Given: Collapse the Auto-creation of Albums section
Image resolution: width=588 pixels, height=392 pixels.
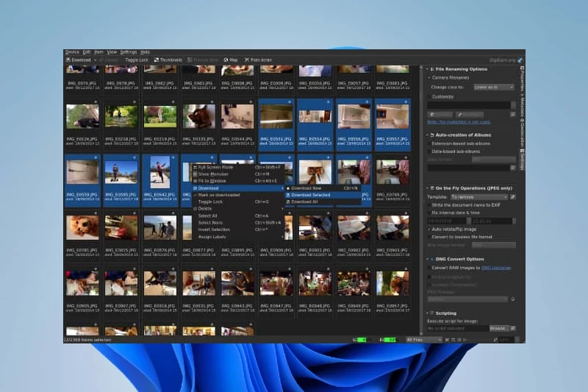Looking at the screenshot, I should [428, 135].
